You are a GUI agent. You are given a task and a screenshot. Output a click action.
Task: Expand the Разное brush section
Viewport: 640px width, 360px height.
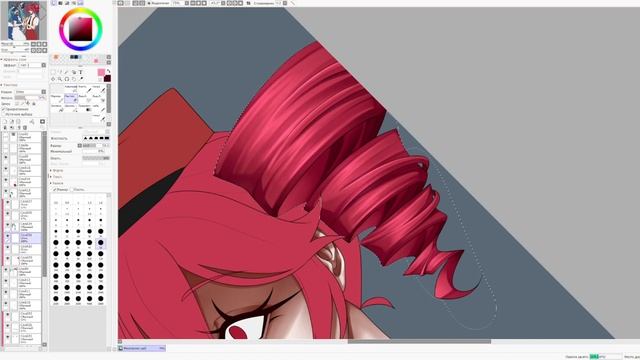(x=57, y=183)
